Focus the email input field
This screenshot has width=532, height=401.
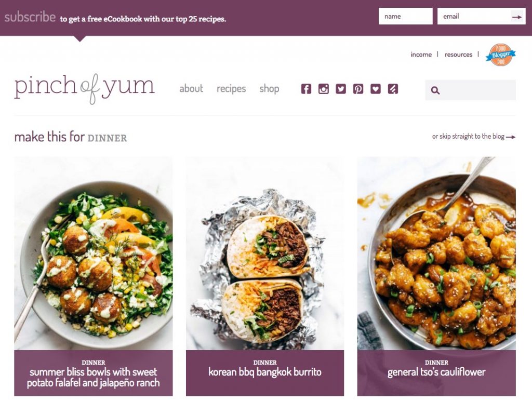(x=474, y=16)
